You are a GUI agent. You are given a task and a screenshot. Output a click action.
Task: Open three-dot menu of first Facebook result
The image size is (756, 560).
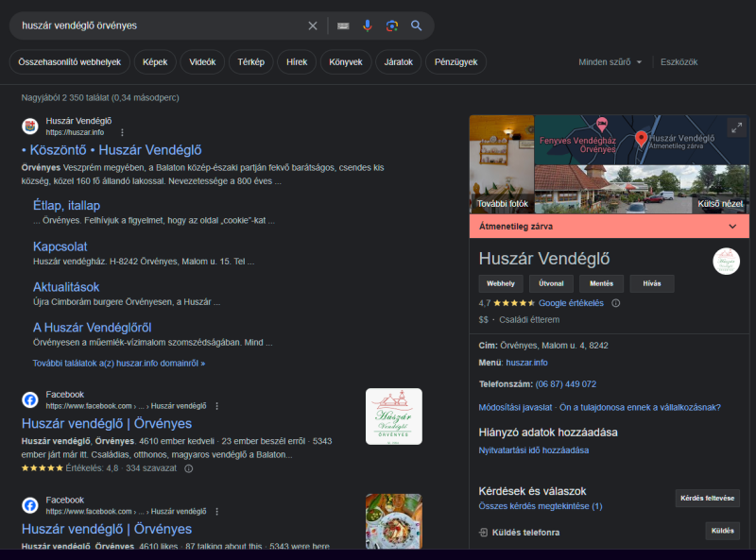coord(217,406)
